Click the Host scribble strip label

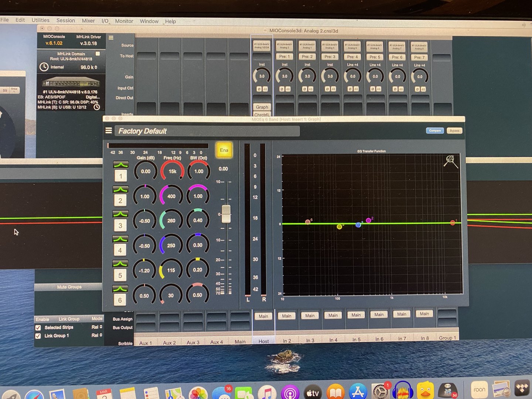[263, 341]
